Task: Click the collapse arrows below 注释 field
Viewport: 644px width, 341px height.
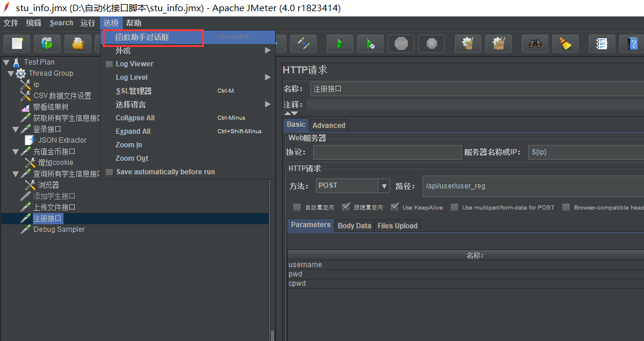Action: [x=291, y=113]
